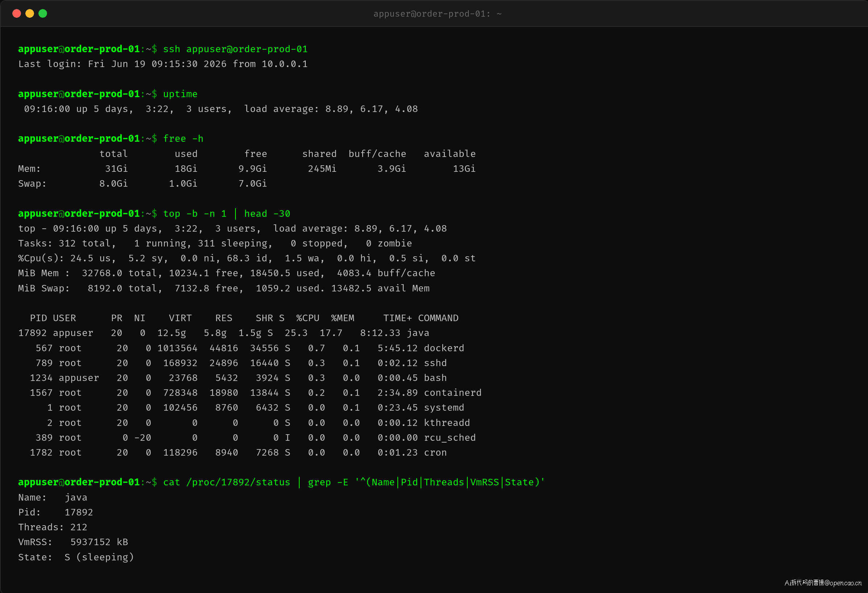Viewport: 868px width, 593px height.
Task: Click the available memory value '13Gi'
Action: [x=464, y=169]
